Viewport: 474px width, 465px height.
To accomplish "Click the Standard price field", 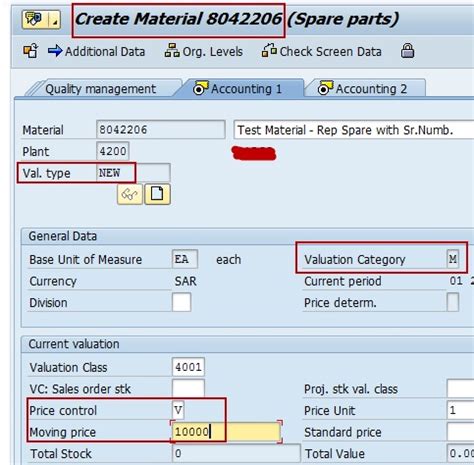I will click(460, 432).
